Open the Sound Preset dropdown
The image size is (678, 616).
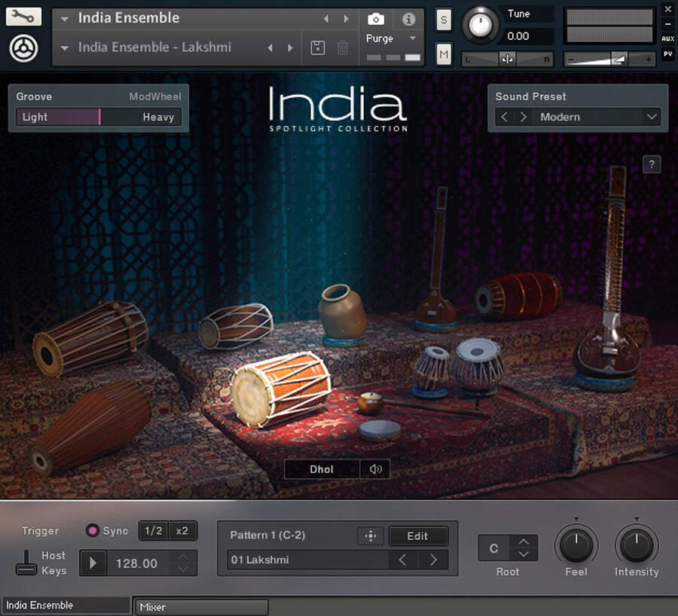(x=652, y=117)
